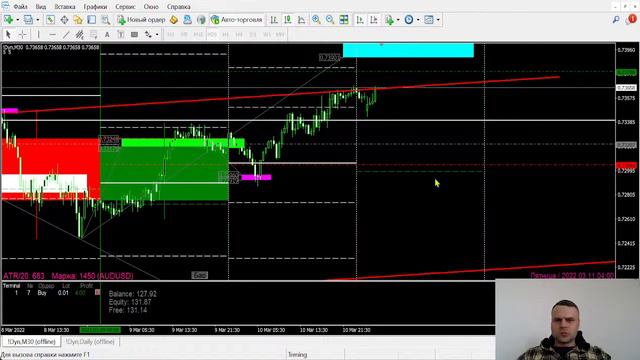The width and height of the screenshot is (640, 360).
Task: Open the Profiles icon in toolbar
Action: 28,20
